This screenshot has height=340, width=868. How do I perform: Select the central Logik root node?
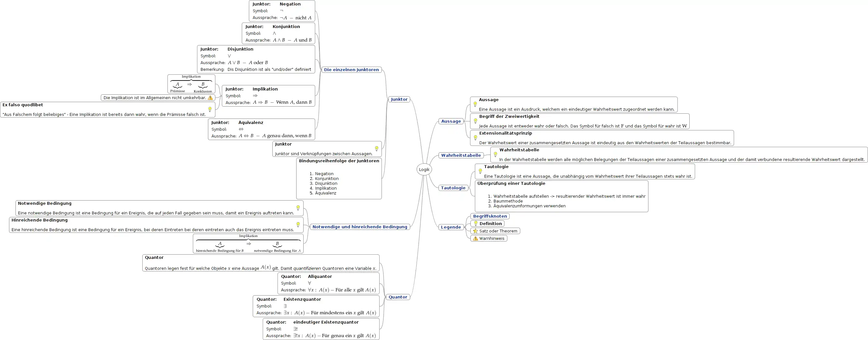click(x=424, y=169)
